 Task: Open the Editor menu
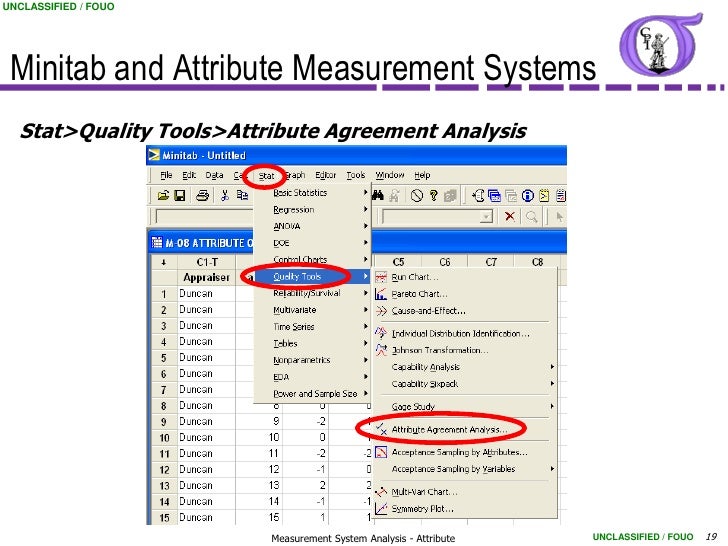[325, 176]
